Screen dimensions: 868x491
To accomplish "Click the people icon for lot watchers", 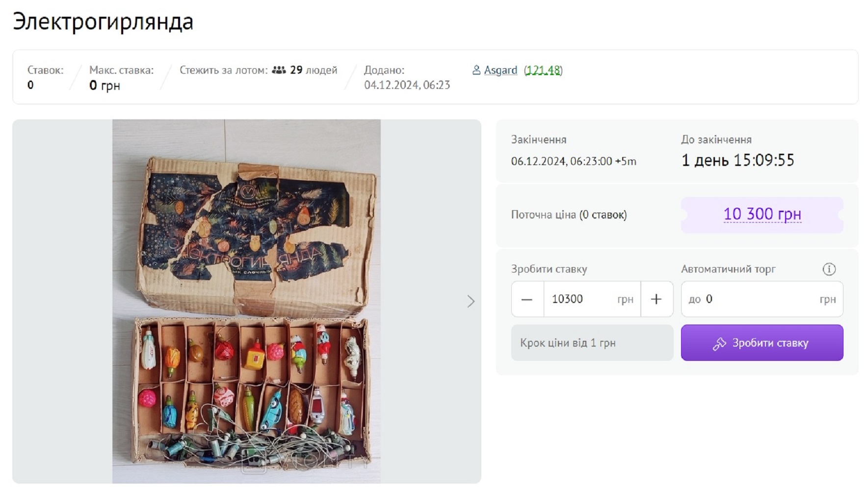I will pos(279,70).
